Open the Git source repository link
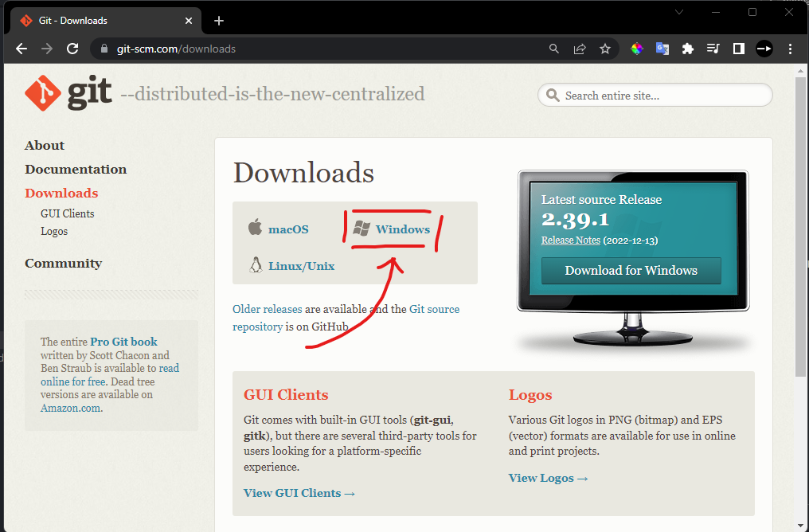Viewport: 809px width, 532px height. (346, 318)
